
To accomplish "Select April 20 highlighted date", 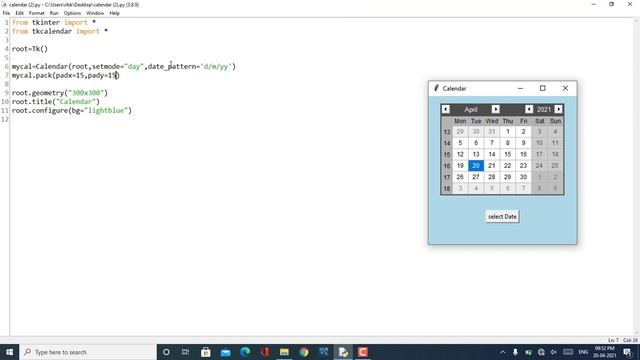I will 476,165.
